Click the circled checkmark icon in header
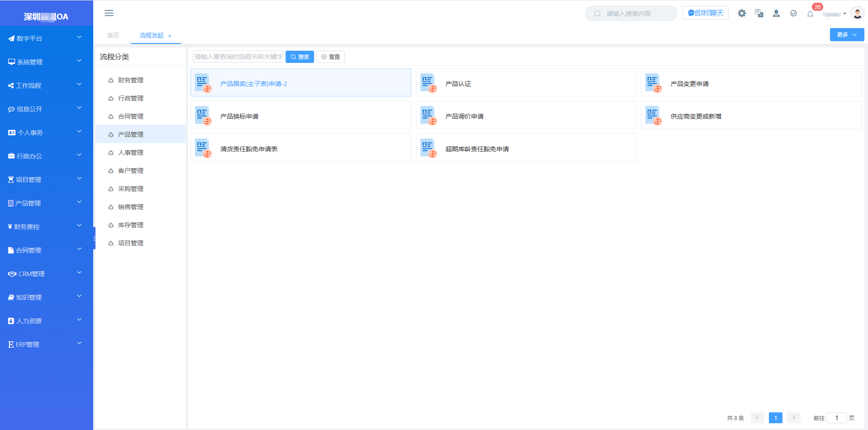 [x=793, y=14]
